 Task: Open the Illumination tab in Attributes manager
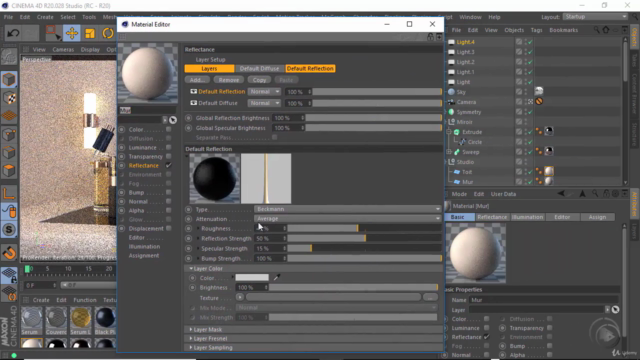[527, 217]
